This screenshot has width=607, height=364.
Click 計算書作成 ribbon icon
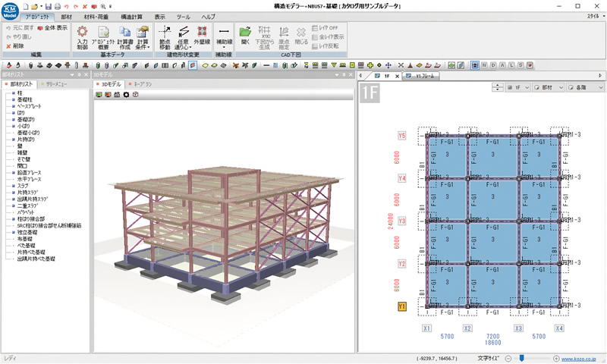coord(124,37)
